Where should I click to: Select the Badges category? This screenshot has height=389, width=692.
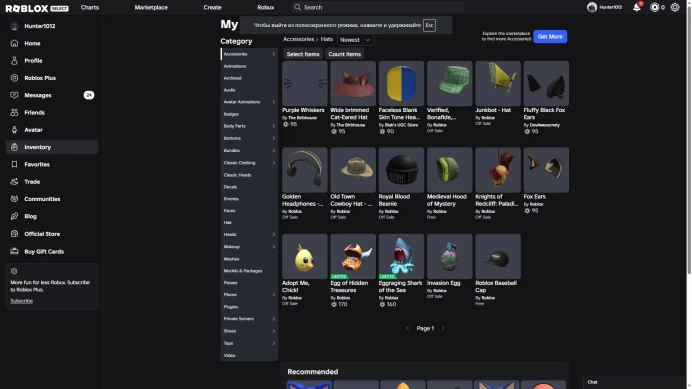pyautogui.click(x=231, y=114)
